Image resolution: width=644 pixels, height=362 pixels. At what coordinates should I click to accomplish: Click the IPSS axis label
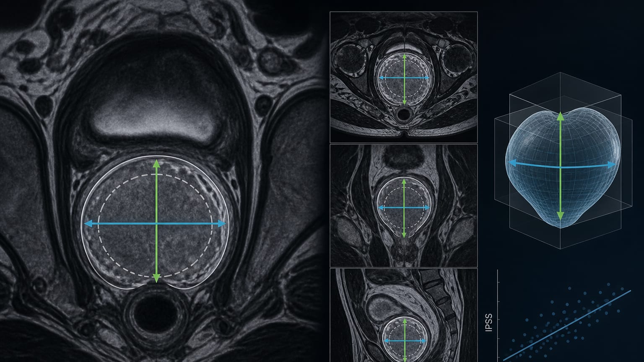488,323
